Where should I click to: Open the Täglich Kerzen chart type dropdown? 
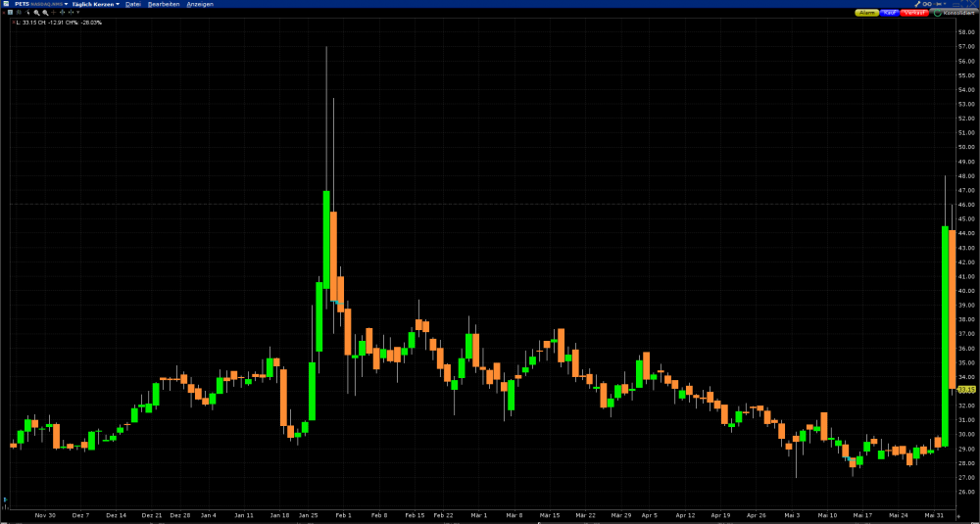pyautogui.click(x=96, y=4)
